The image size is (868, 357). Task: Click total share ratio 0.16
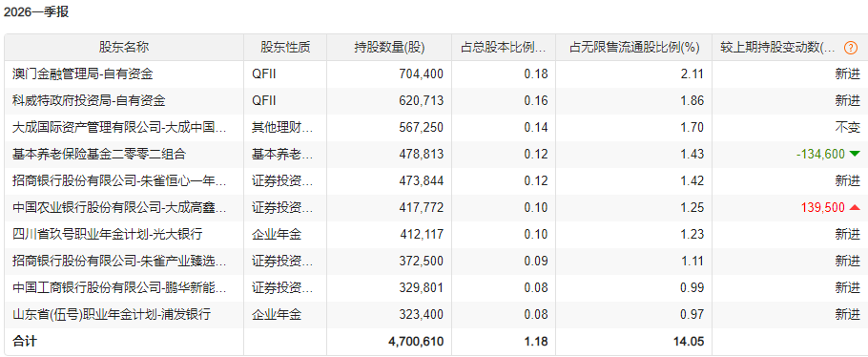pos(536,101)
